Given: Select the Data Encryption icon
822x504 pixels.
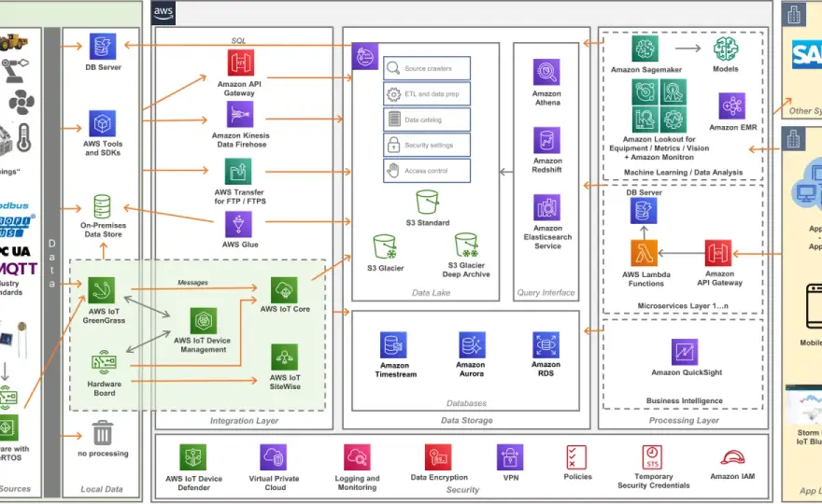Looking at the screenshot, I should (x=438, y=457).
